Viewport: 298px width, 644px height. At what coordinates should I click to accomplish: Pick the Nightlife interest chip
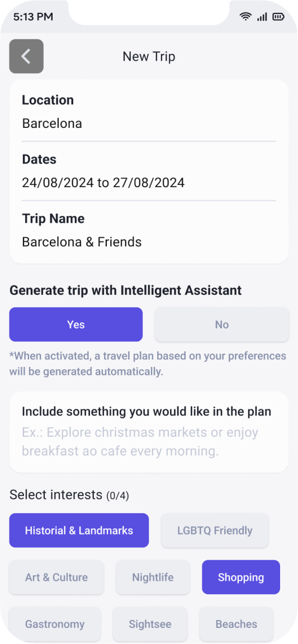click(x=153, y=577)
